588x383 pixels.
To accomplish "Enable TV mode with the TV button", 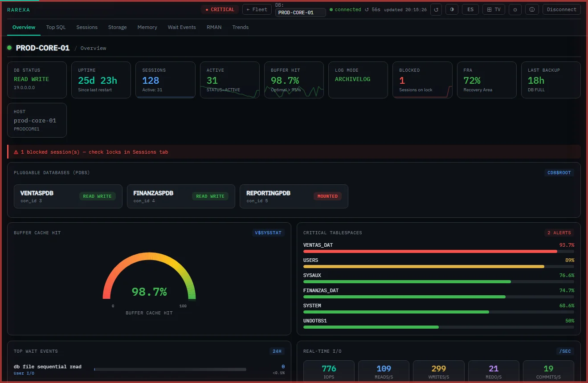I will point(494,9).
